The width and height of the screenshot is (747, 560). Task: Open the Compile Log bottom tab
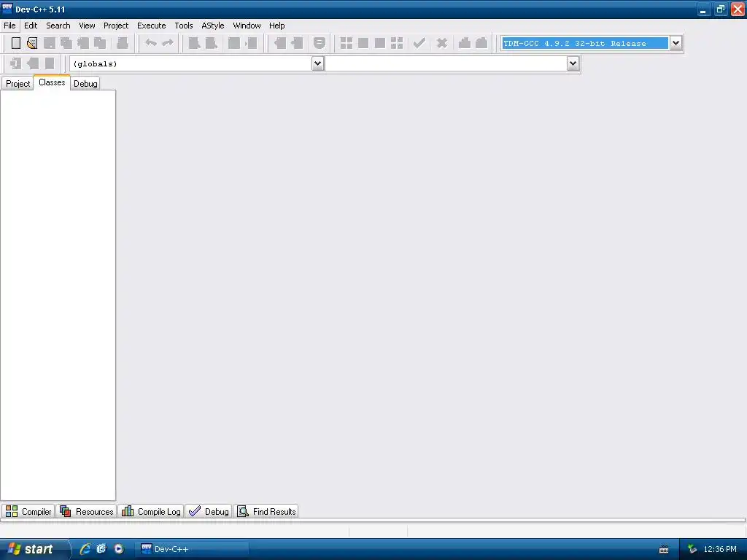[x=151, y=511]
